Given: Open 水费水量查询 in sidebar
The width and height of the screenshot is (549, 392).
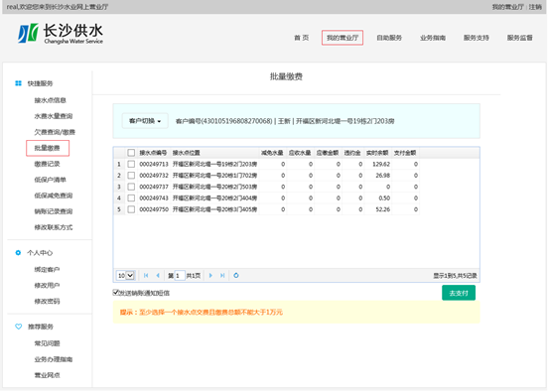Looking at the screenshot, I should (x=54, y=116).
